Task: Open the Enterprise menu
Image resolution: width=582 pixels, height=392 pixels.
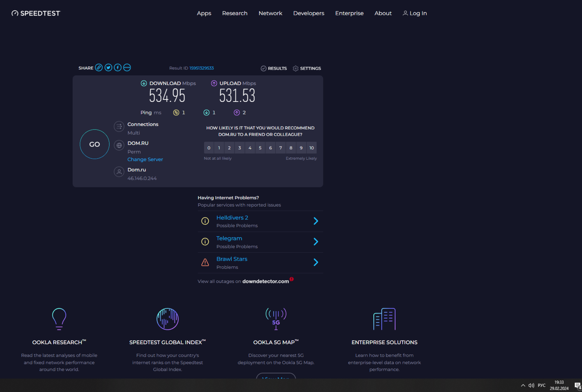Action: [349, 13]
